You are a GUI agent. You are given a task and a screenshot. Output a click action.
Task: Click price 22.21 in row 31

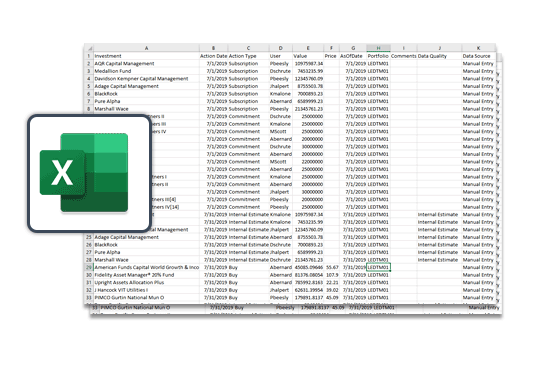[x=332, y=283]
